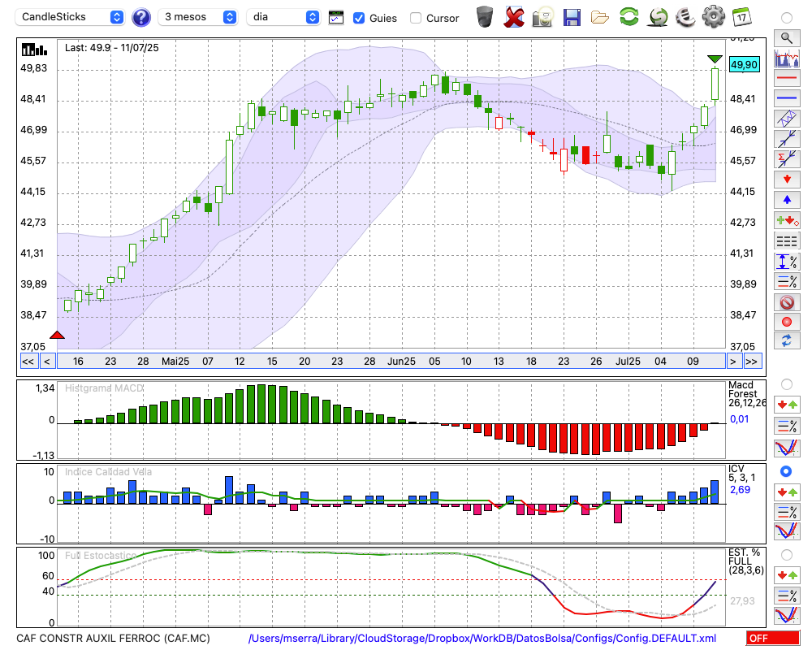Click green triangle marker above last candle

point(715,59)
